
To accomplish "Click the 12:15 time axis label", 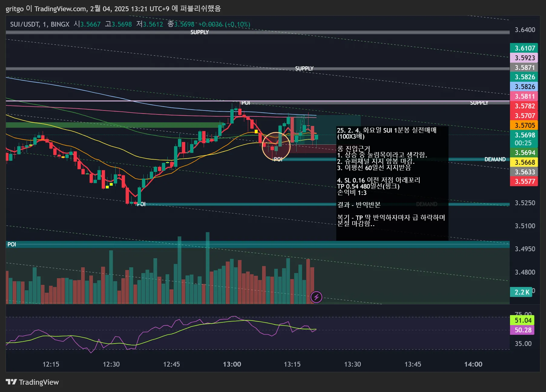I will click(x=51, y=364).
